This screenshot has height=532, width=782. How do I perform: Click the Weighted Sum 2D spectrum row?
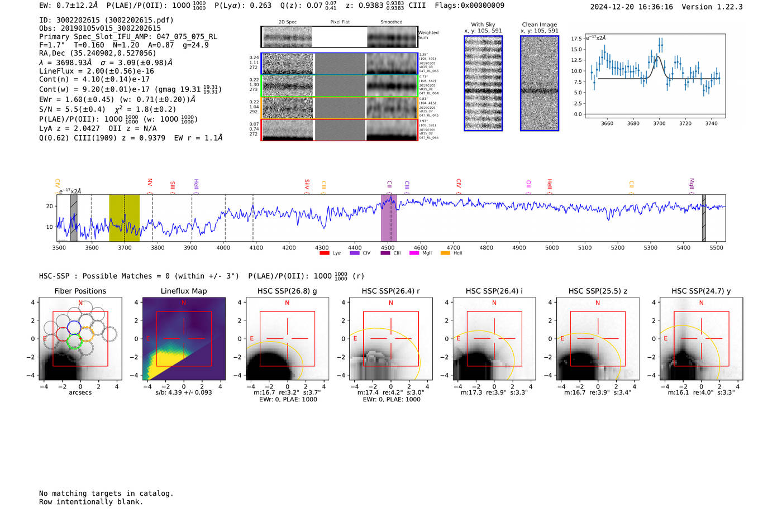pyautogui.click(x=340, y=37)
